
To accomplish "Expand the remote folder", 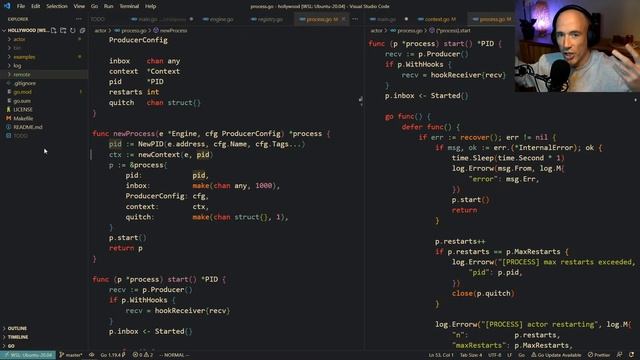I will pos(44,75).
